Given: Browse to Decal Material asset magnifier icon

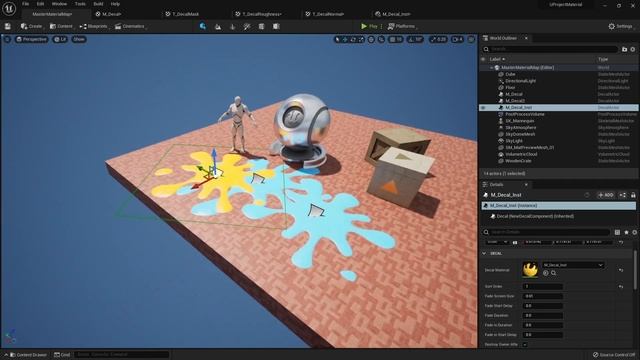Looking at the screenshot, I should [554, 273].
